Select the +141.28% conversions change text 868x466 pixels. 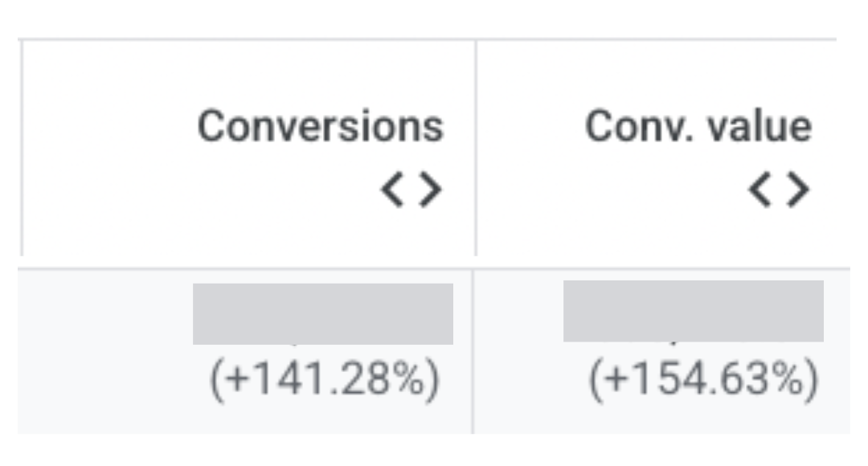(x=325, y=380)
